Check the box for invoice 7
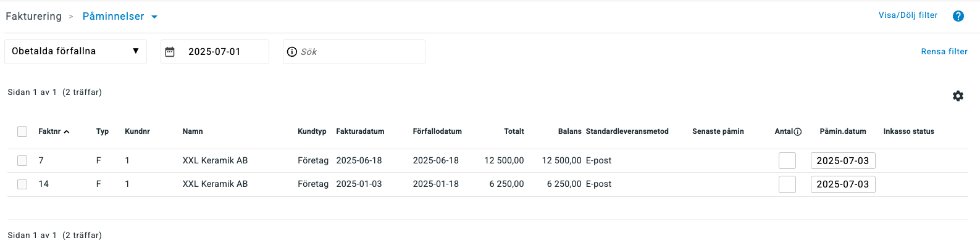The image size is (980, 251). 22,160
